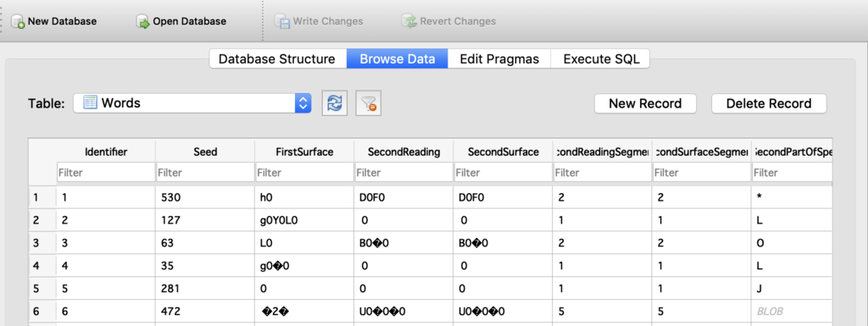Switch to Execute SQL tab
Image resolution: width=868 pixels, height=326 pixels.
tap(601, 58)
